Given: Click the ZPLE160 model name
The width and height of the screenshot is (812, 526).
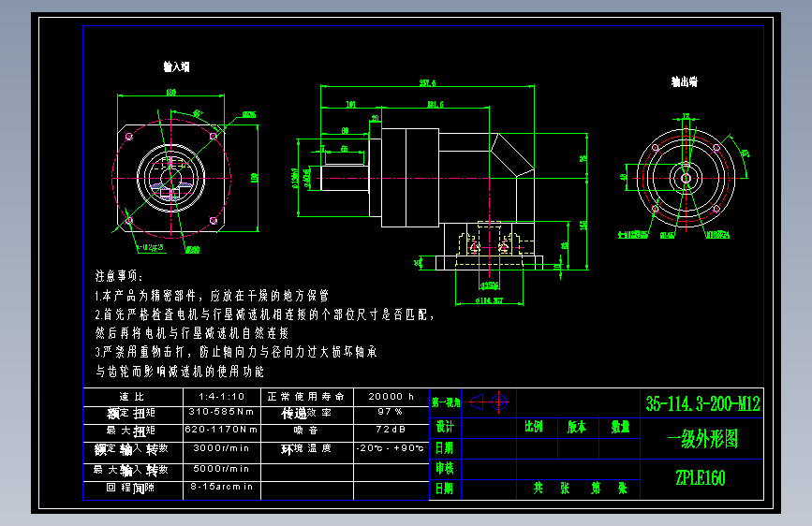Looking at the screenshot, I should click(x=701, y=478).
